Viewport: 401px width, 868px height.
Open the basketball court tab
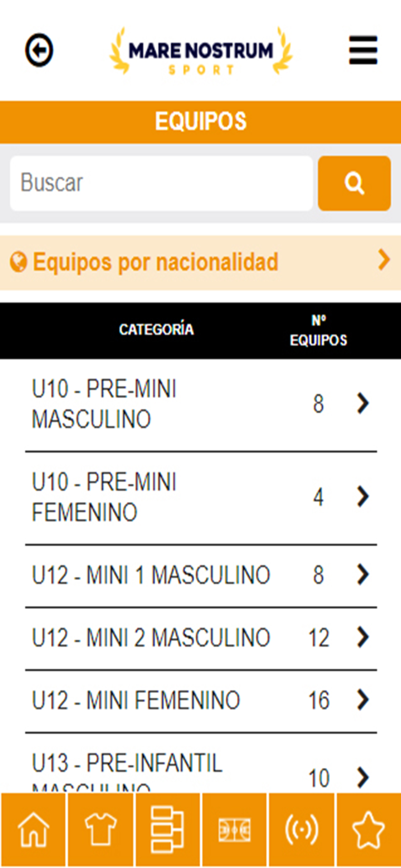tap(235, 829)
